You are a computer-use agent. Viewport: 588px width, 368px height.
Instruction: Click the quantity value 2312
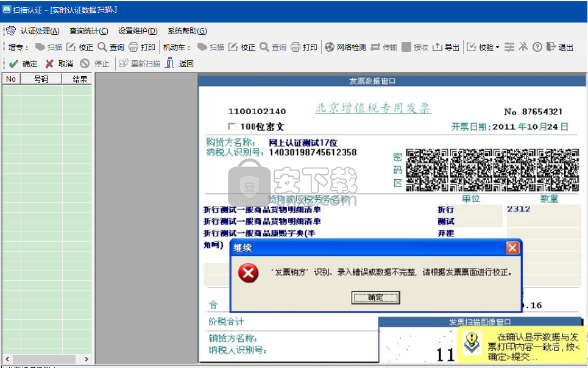pos(519,209)
